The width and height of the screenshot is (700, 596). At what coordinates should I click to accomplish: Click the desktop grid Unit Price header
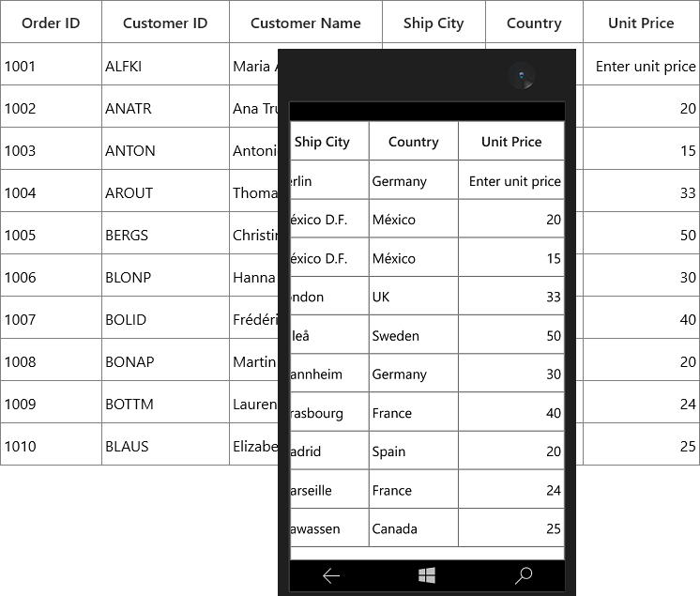(x=642, y=22)
